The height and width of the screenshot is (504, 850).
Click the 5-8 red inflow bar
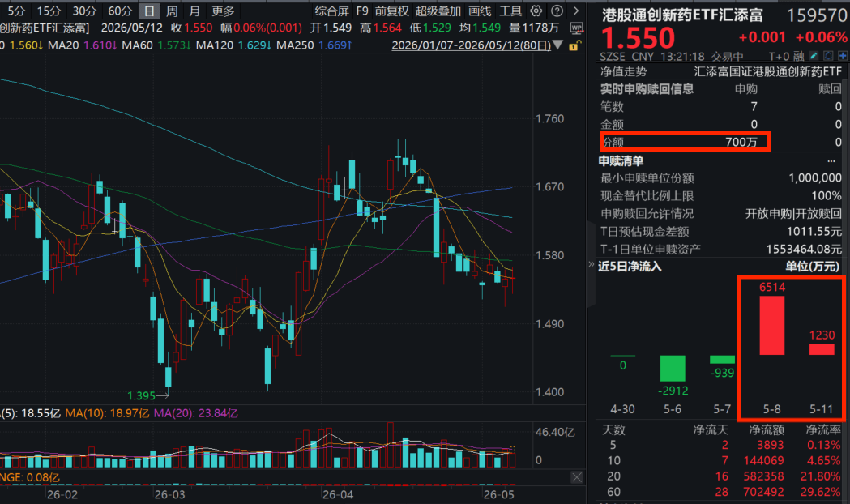(772, 325)
